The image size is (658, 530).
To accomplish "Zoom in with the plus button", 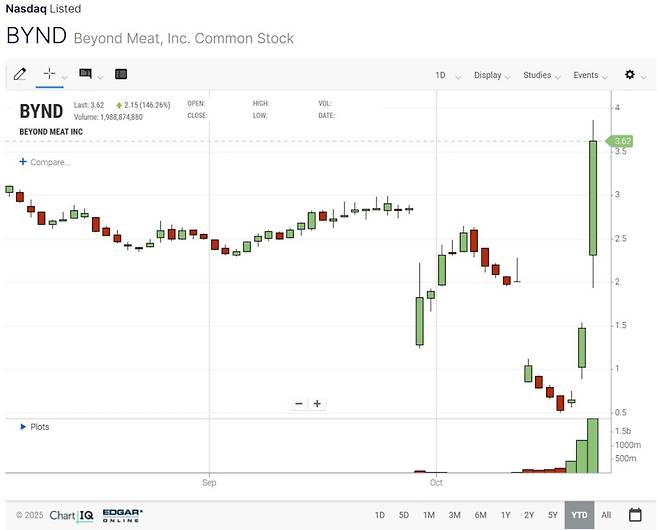I will pos(317,404).
